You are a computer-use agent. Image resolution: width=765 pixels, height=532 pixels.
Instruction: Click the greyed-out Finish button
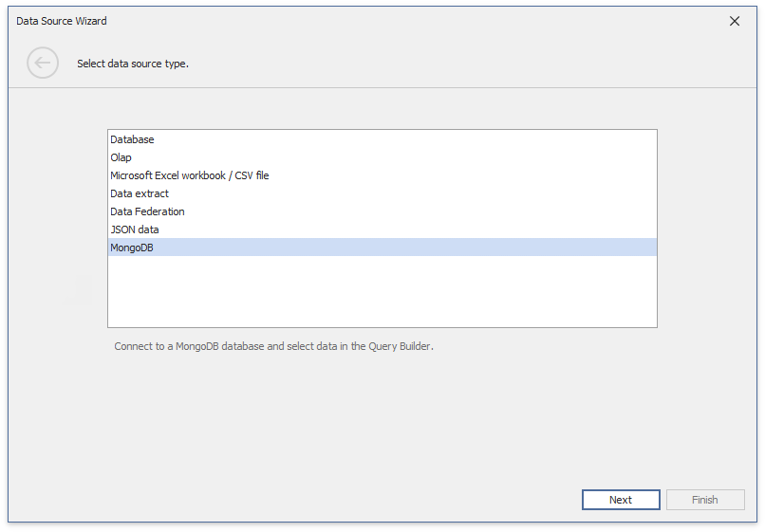tap(704, 500)
